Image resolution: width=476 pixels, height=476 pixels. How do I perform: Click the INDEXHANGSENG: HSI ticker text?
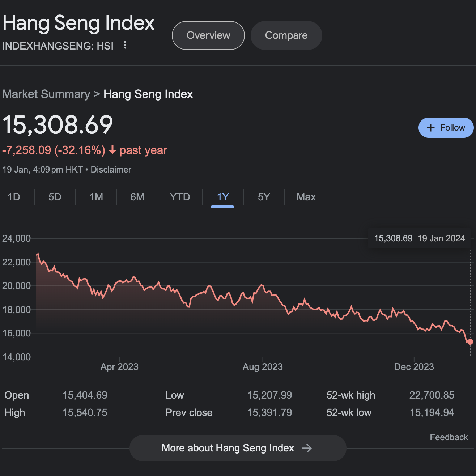pyautogui.click(x=58, y=46)
